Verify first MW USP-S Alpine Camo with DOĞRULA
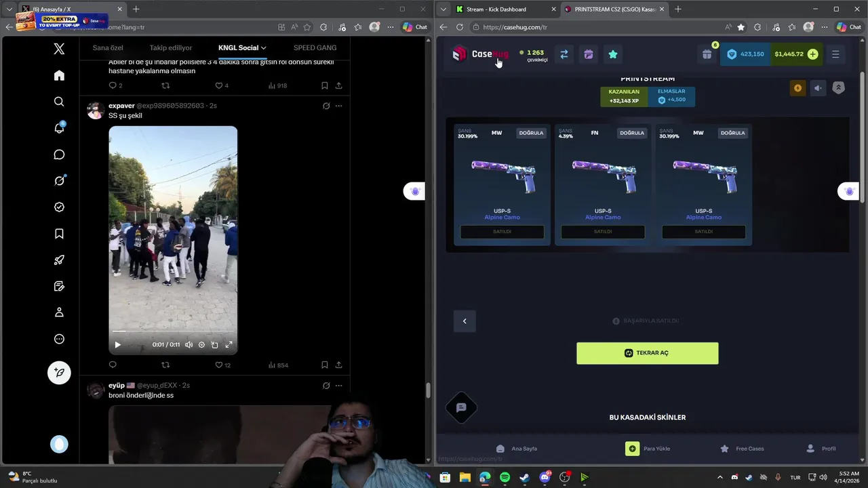The image size is (868, 488). tap(531, 133)
